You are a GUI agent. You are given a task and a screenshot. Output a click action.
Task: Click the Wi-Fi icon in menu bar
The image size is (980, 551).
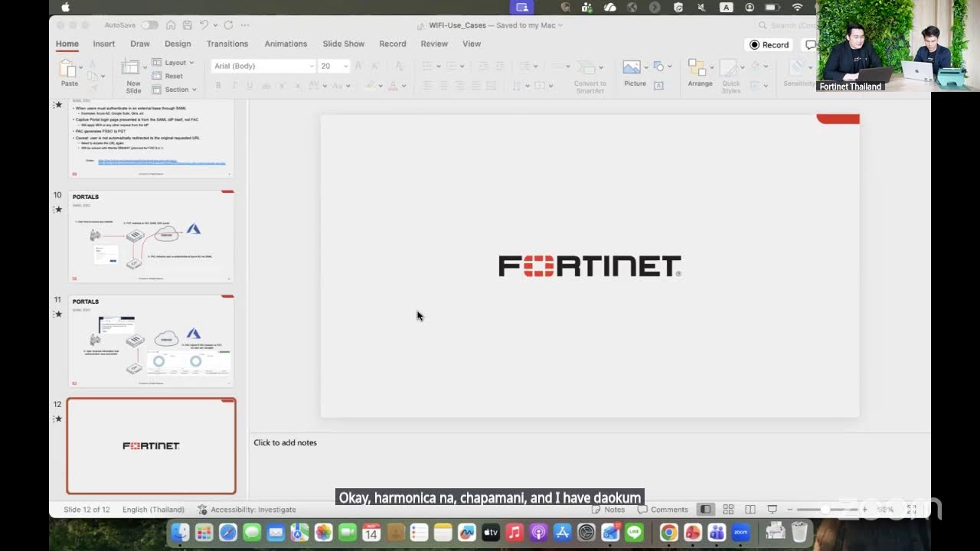pyautogui.click(x=797, y=7)
